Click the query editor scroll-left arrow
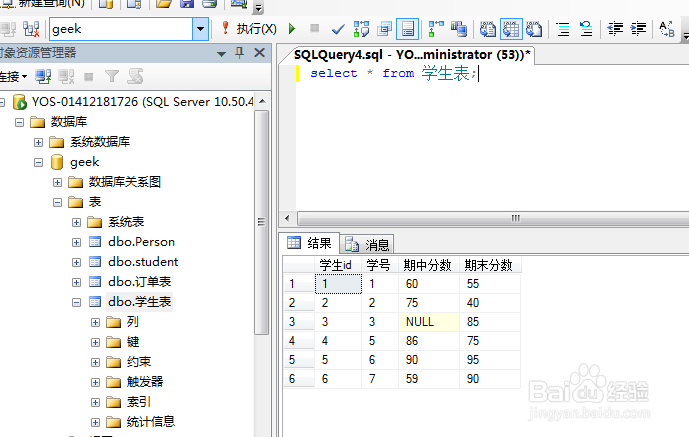 287,218
